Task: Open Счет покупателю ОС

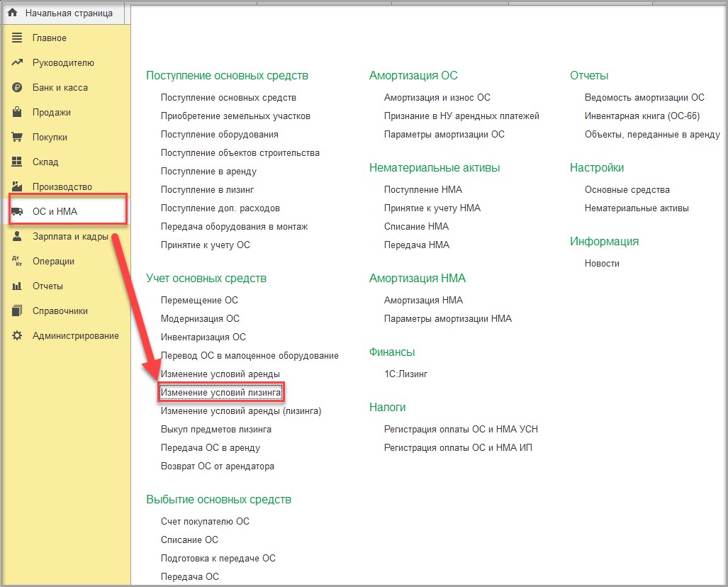Action: [205, 522]
